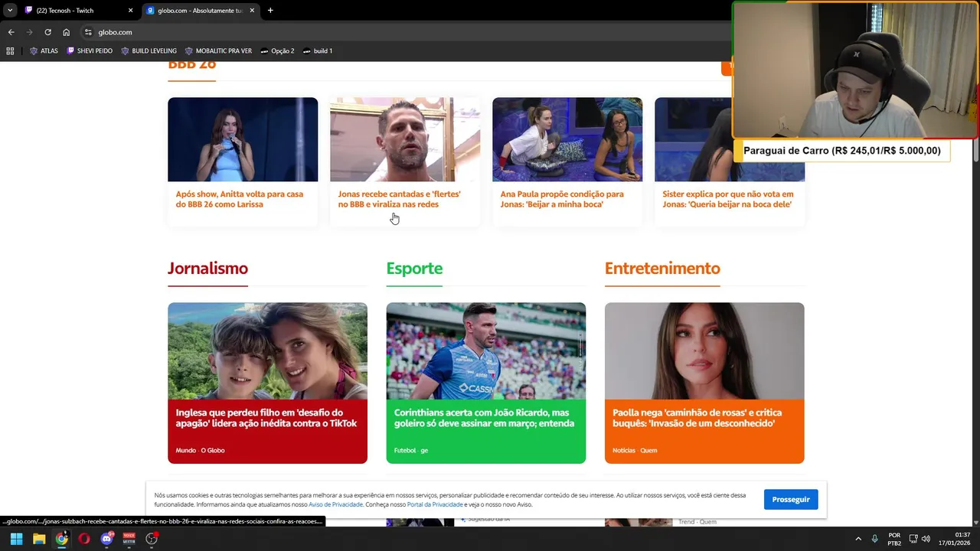
Task: Open the build 1 bookmark
Action: pos(317,51)
